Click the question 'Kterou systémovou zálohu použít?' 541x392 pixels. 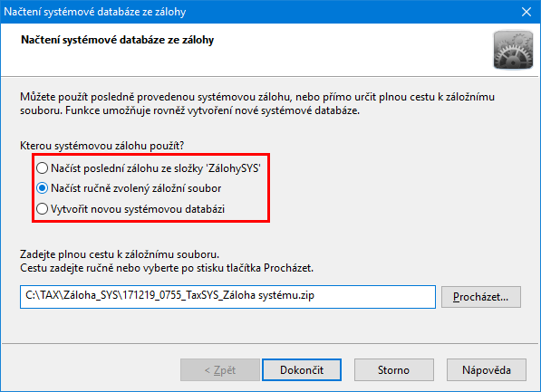[x=102, y=146]
